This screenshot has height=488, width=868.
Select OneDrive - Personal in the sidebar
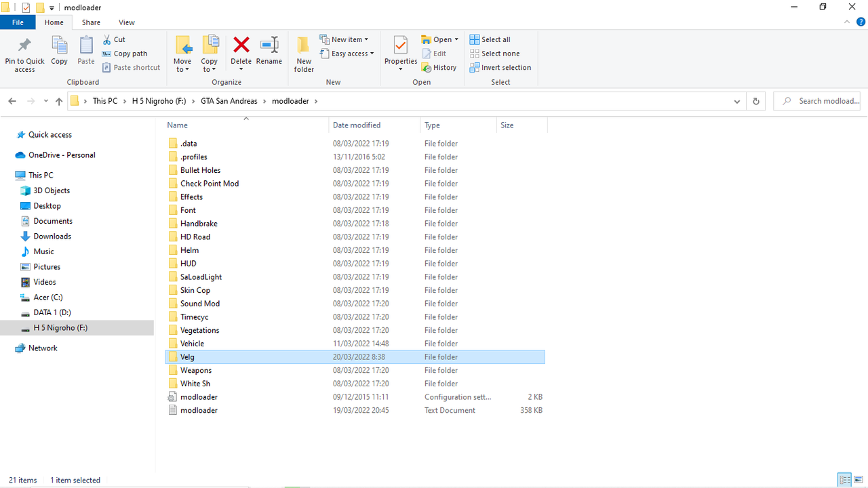tap(62, 155)
